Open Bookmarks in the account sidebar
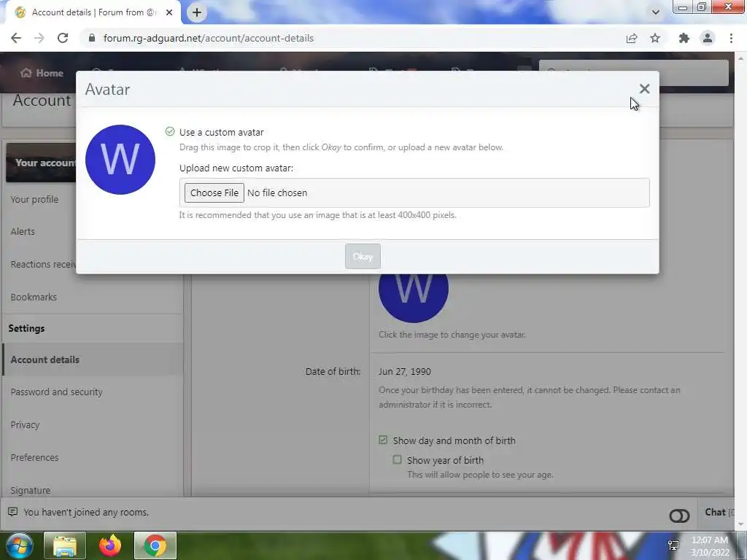 (34, 297)
